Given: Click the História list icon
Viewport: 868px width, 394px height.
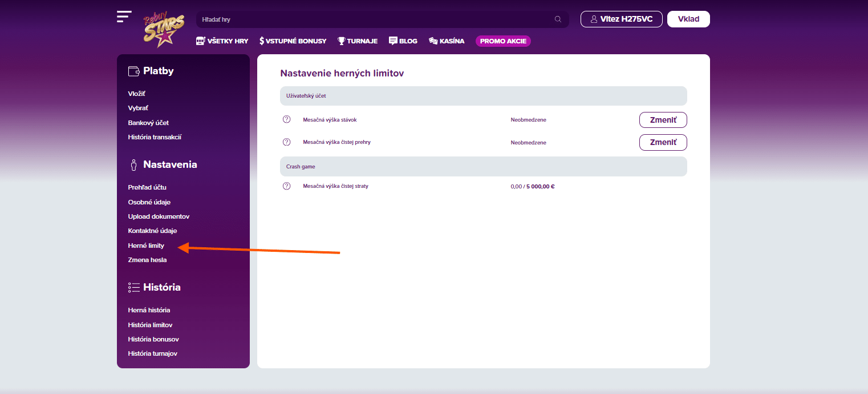Looking at the screenshot, I should point(134,287).
